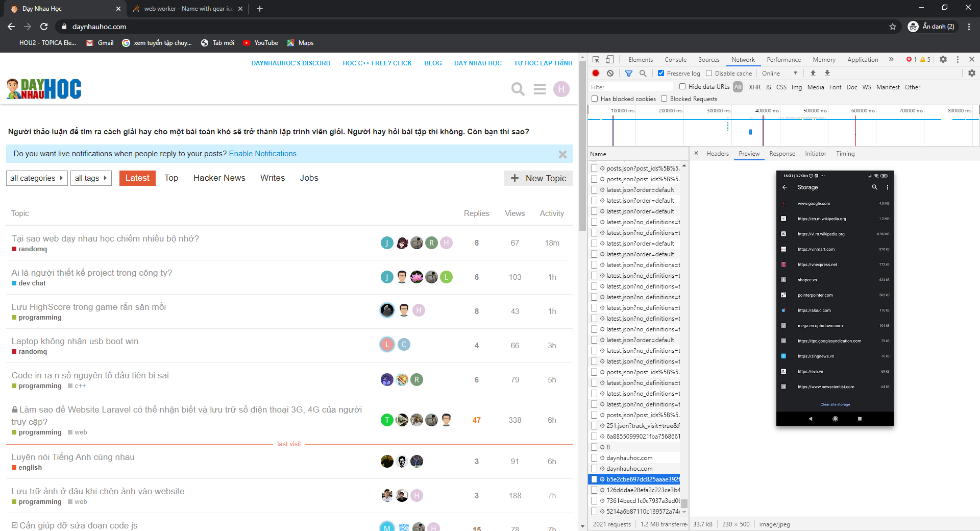The image size is (980, 531).
Task: Toggle Preserve log checkbox
Action: (661, 74)
